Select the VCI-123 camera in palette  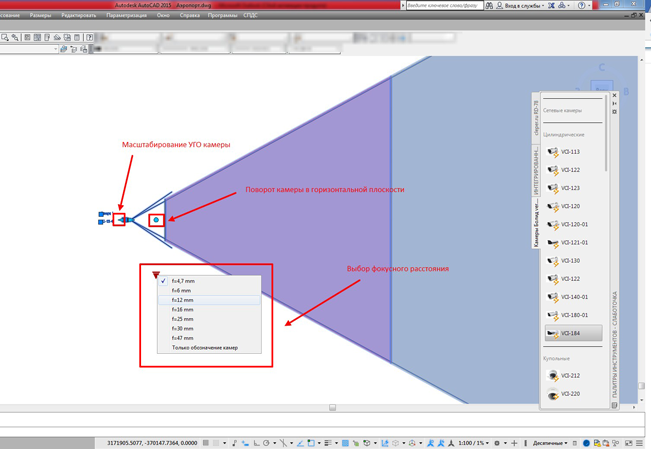(570, 188)
